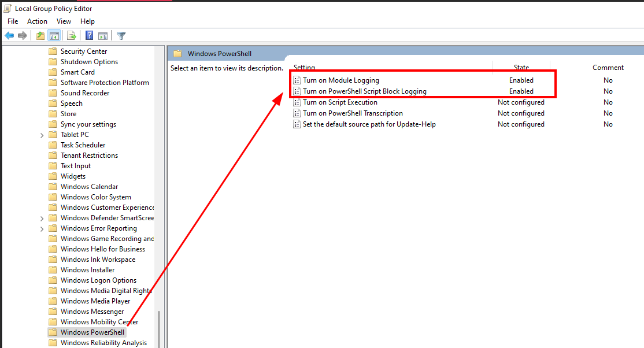Select Windows Logon Options folder
This screenshot has height=348, width=644.
tap(99, 280)
